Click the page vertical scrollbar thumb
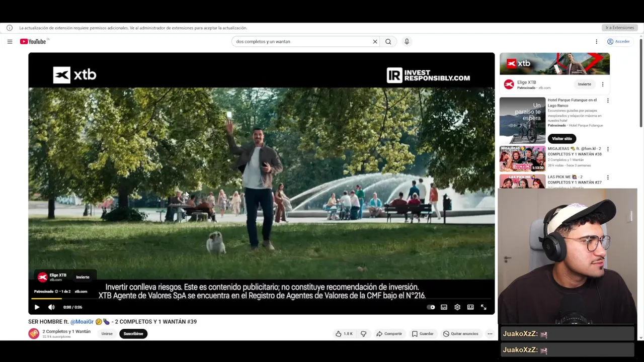 (641, 83)
